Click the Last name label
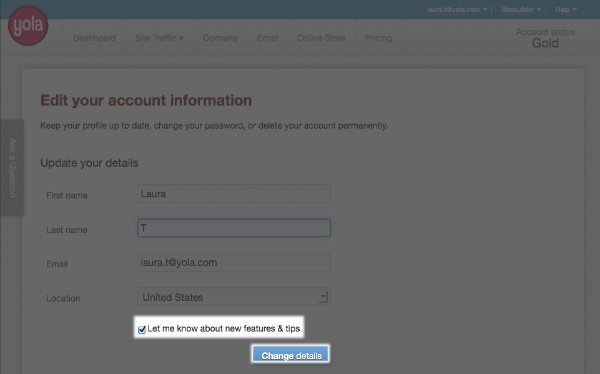Image resolution: width=600 pixels, height=374 pixels. click(x=67, y=230)
